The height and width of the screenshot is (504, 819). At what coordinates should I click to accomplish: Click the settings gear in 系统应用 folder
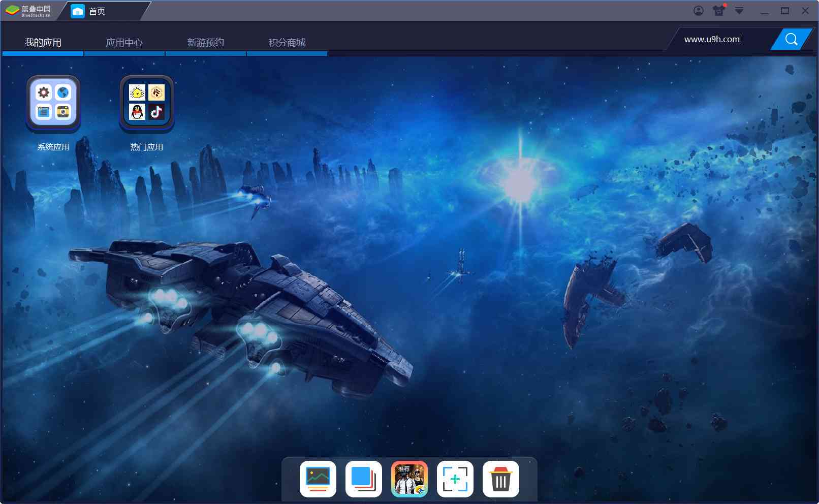pyautogui.click(x=44, y=92)
